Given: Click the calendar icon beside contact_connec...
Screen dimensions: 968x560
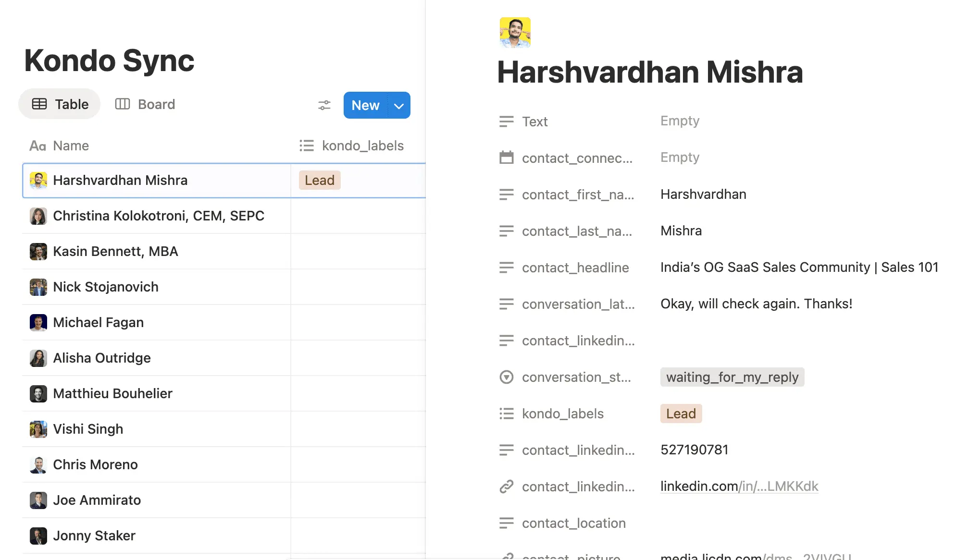Looking at the screenshot, I should click(506, 158).
